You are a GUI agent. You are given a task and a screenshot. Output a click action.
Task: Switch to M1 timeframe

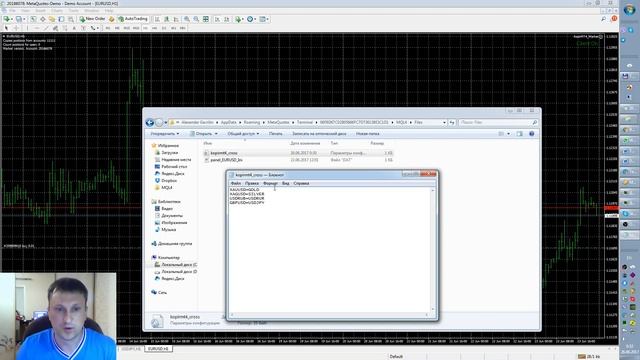(x=108, y=28)
